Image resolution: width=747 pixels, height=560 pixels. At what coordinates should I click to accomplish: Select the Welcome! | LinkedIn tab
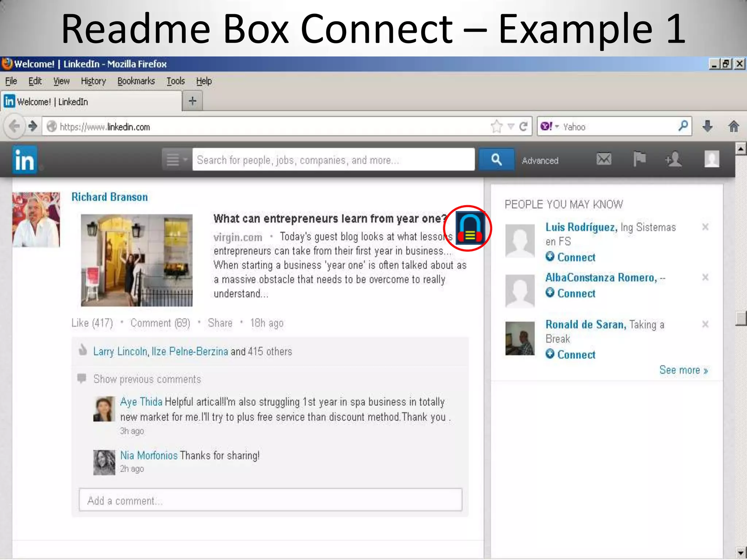(91, 101)
